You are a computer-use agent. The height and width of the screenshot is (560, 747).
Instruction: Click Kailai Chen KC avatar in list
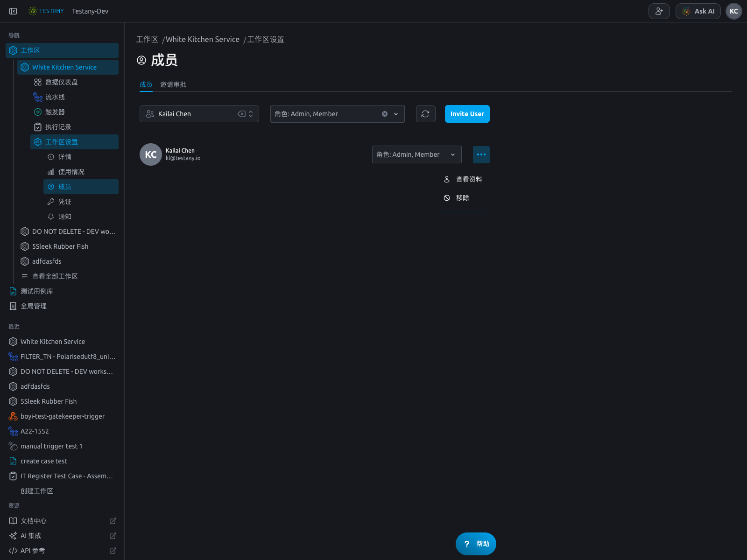[x=151, y=154]
